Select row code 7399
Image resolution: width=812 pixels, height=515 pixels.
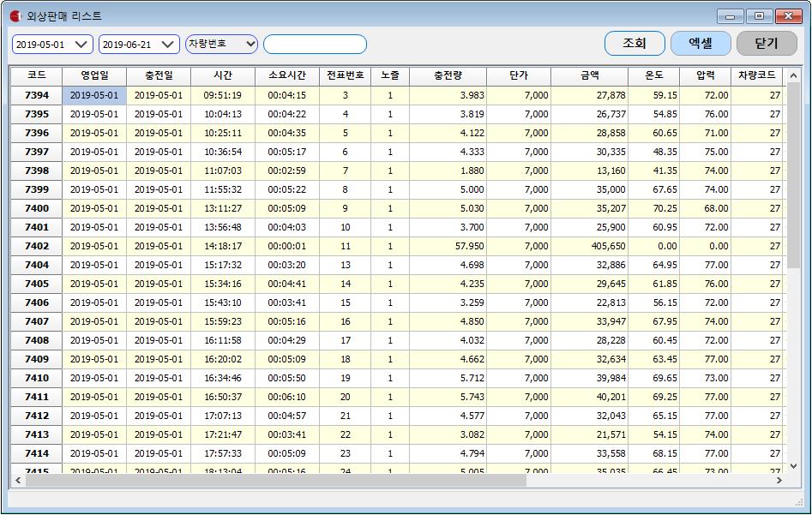coord(37,189)
